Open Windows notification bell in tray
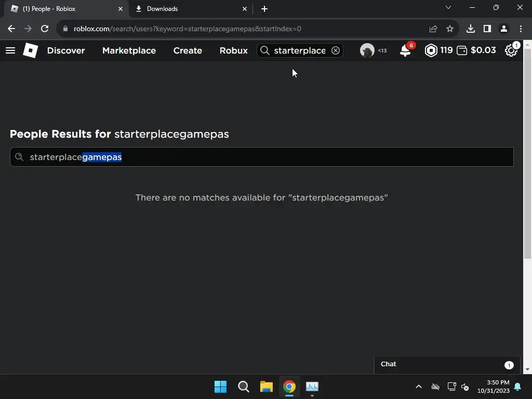The width and height of the screenshot is (532, 399). coord(518,387)
